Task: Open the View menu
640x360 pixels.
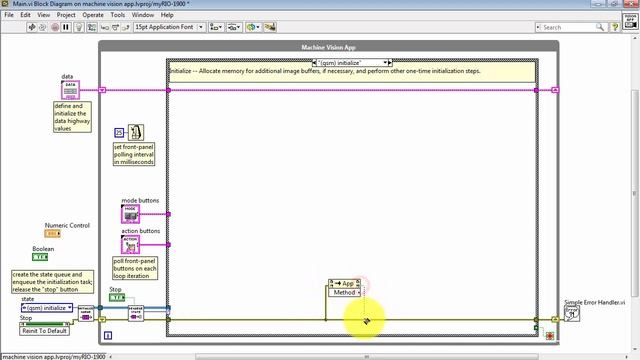Action: pyautogui.click(x=44, y=15)
